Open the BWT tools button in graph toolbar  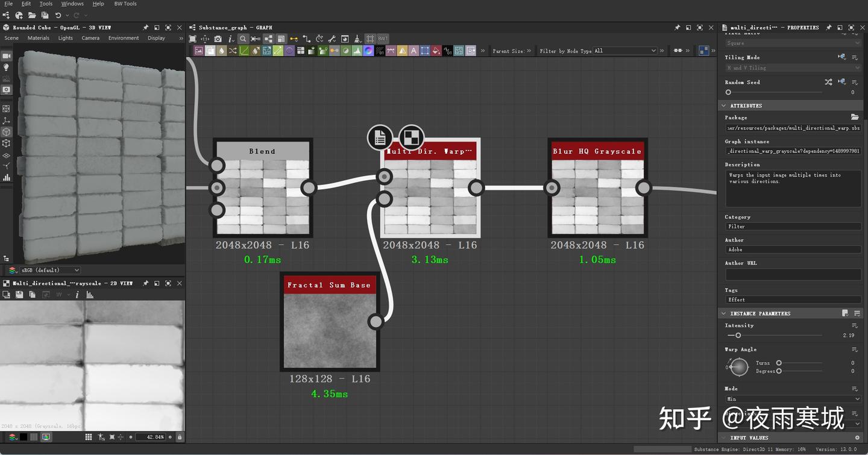pos(383,39)
